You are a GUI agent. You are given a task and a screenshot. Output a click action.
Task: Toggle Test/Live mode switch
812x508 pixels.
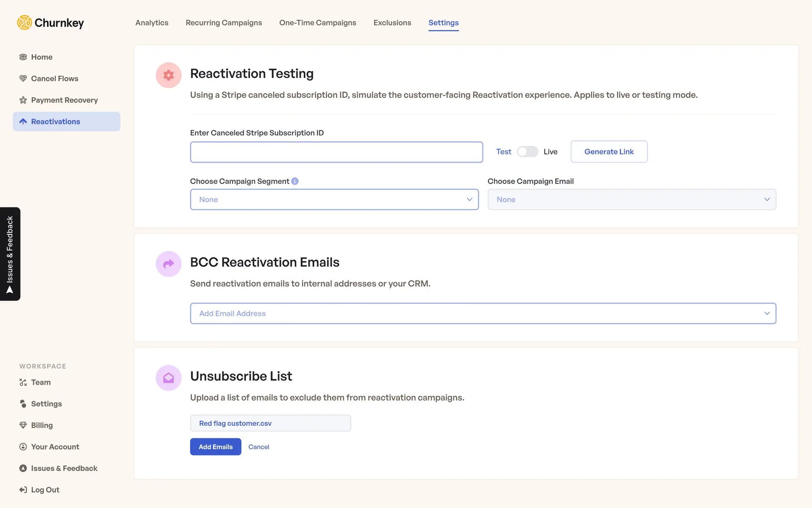(527, 152)
